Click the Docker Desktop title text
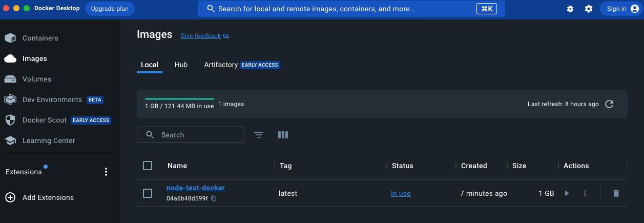The height and width of the screenshot is (223, 644). click(57, 8)
